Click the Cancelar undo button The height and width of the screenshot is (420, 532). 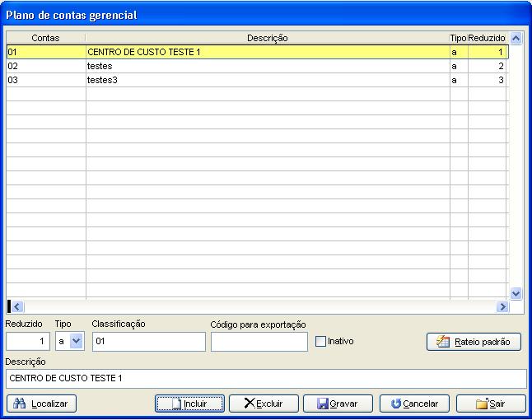pos(414,404)
